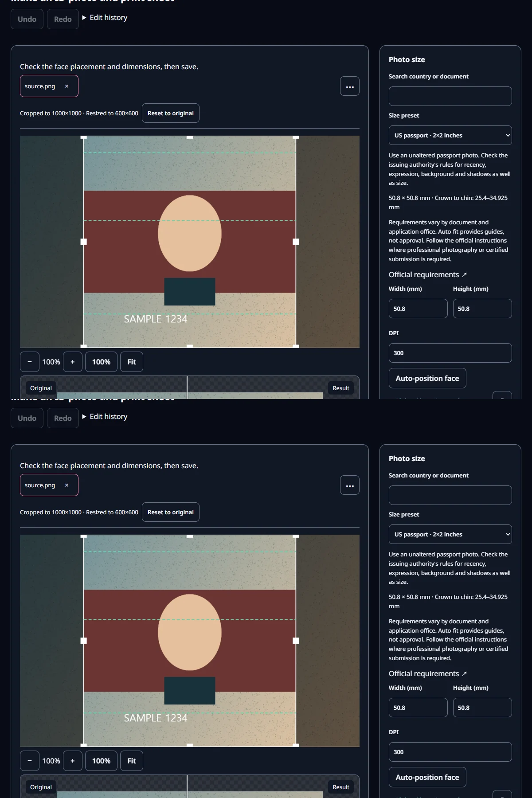Grab the top-left crop corner handle in the lower view
The width and height of the screenshot is (532, 798).
[83, 536]
